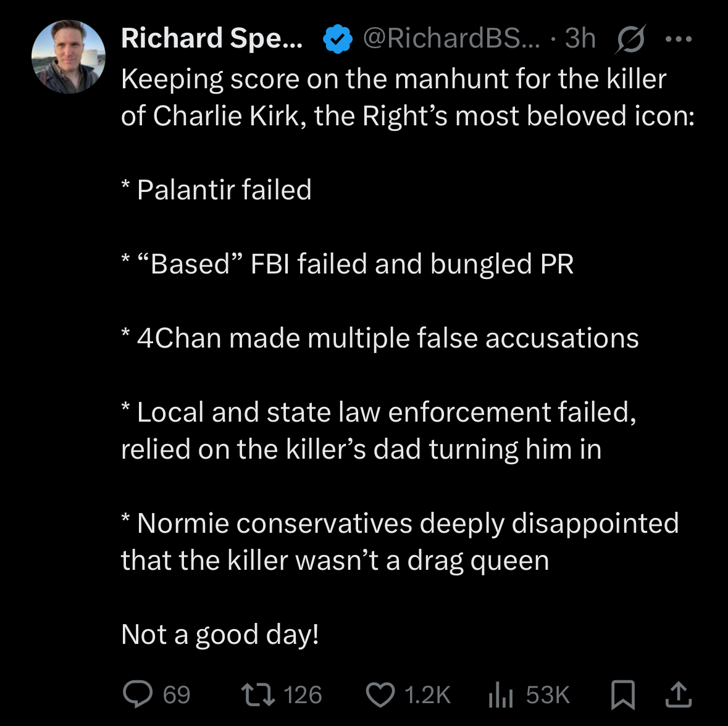This screenshot has height=726, width=728.
Task: Click the 53K views count
Action: [x=548, y=695]
